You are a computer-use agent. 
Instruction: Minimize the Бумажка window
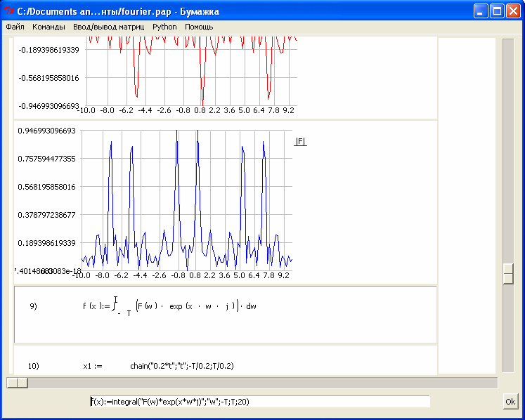(x=481, y=11)
